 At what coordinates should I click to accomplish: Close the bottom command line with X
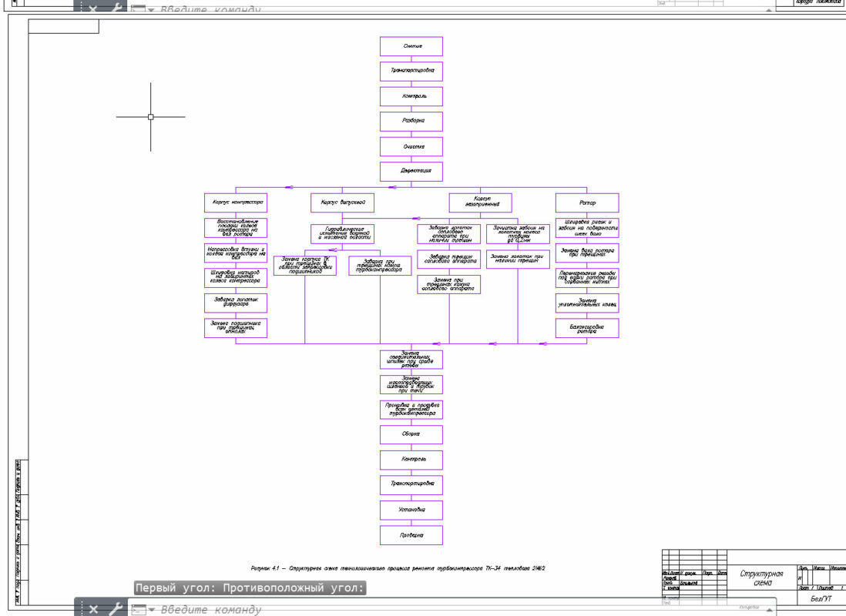point(93,609)
